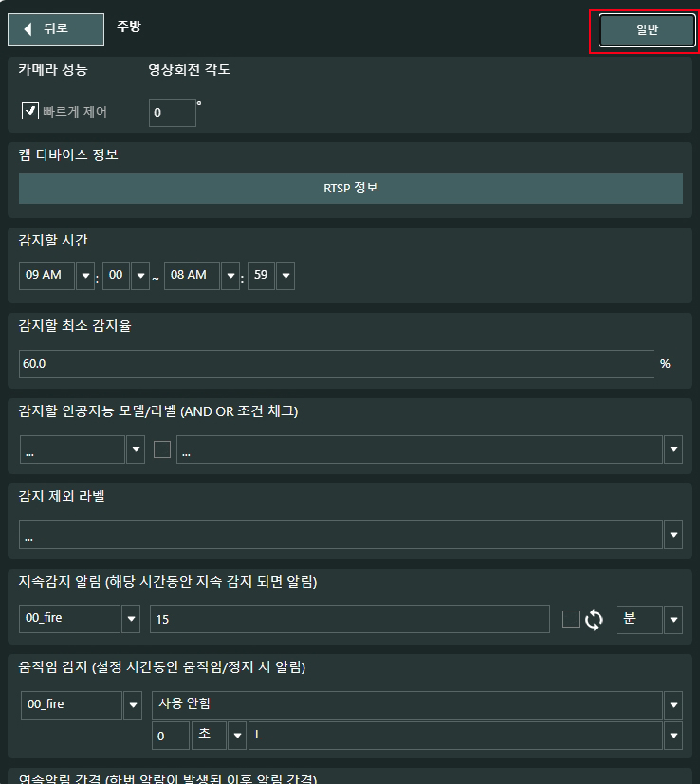The width and height of the screenshot is (700, 784).
Task: Check the AND OR condition checkbox
Action: pyautogui.click(x=162, y=450)
